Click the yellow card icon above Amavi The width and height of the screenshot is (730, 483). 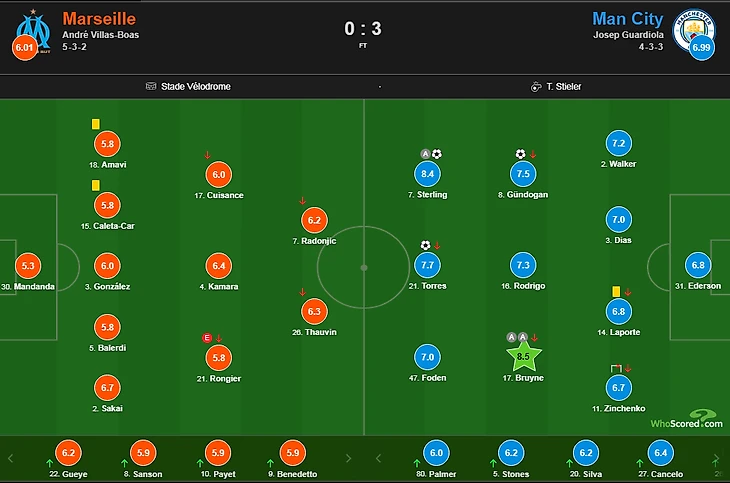95,124
